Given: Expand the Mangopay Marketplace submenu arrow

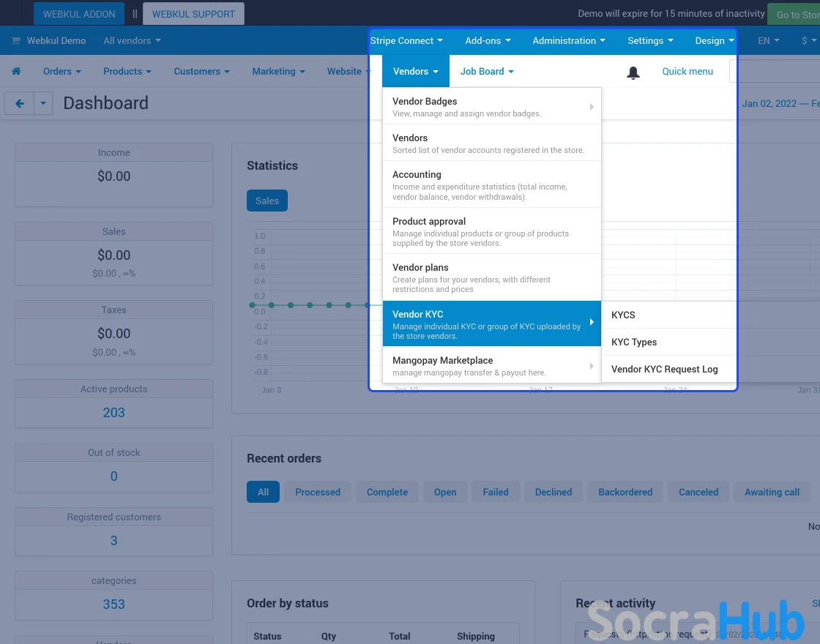Looking at the screenshot, I should (x=592, y=366).
